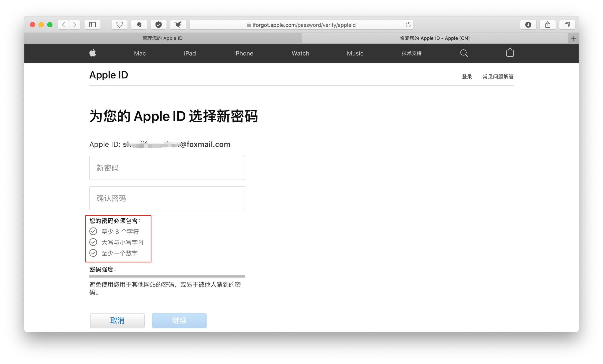Viewport: 603px width, 364px height.
Task: Open iPad in navigation menu
Action: pyautogui.click(x=190, y=53)
